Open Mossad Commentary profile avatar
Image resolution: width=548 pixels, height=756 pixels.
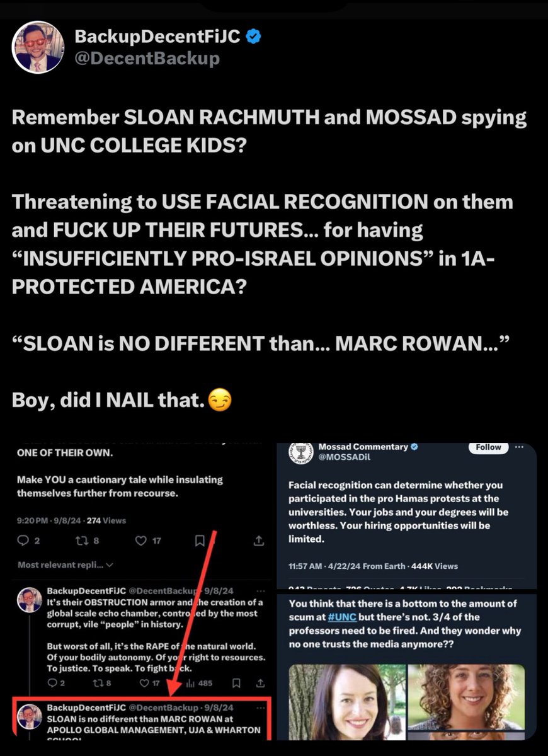point(301,454)
